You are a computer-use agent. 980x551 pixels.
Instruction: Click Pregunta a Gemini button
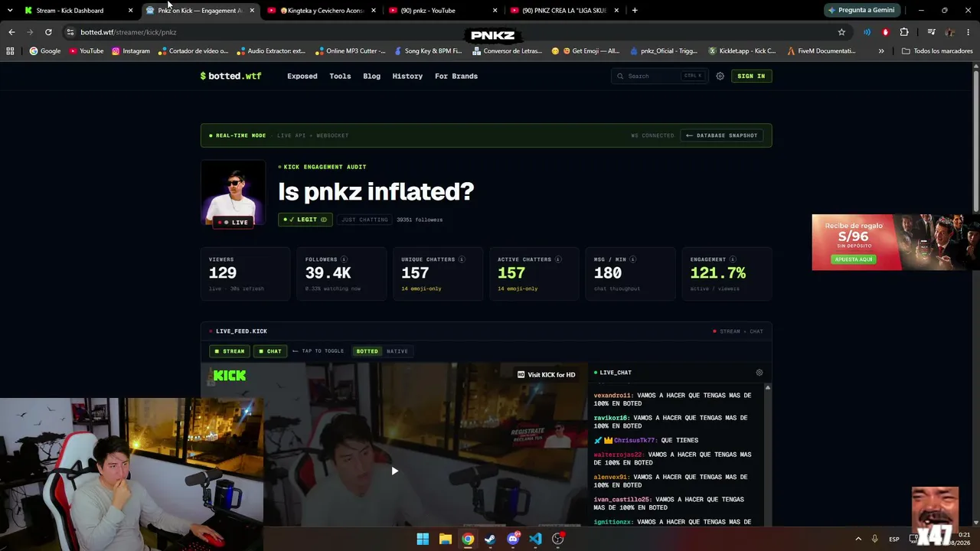coord(861,11)
